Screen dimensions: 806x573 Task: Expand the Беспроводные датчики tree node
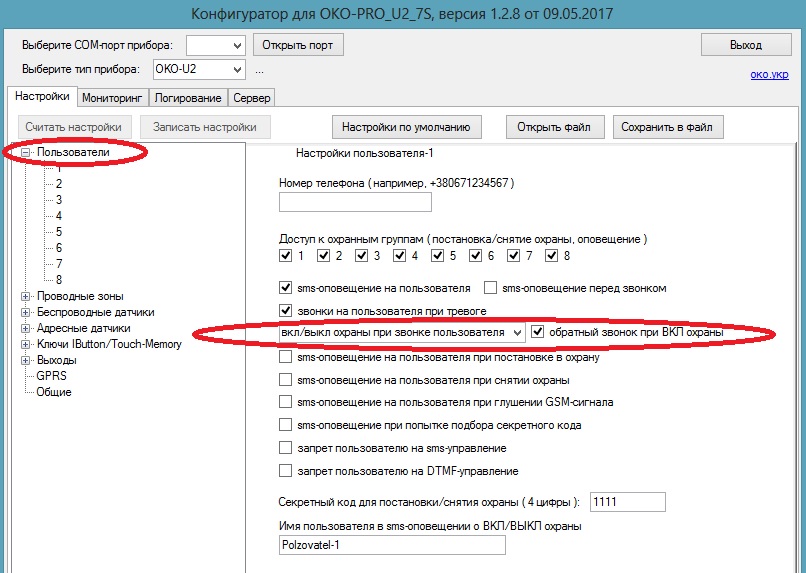point(26,312)
